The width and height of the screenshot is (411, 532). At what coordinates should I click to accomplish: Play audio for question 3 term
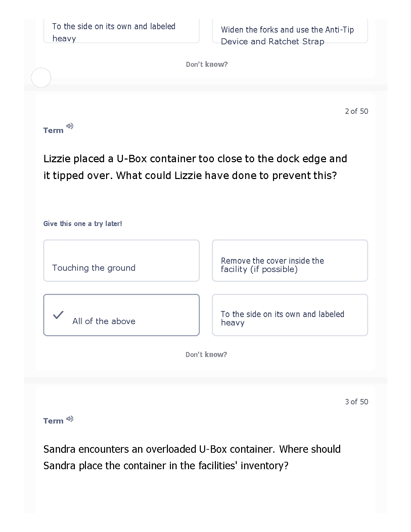click(x=70, y=419)
